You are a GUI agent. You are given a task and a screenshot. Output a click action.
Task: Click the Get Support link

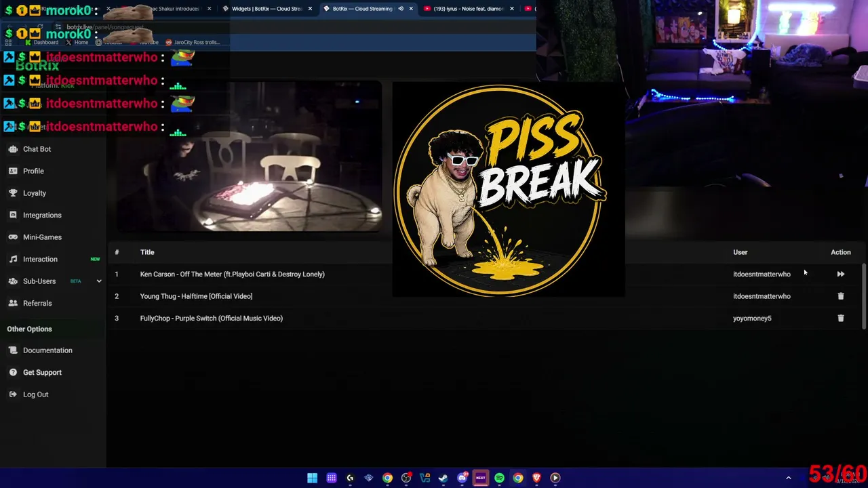[42, 372]
